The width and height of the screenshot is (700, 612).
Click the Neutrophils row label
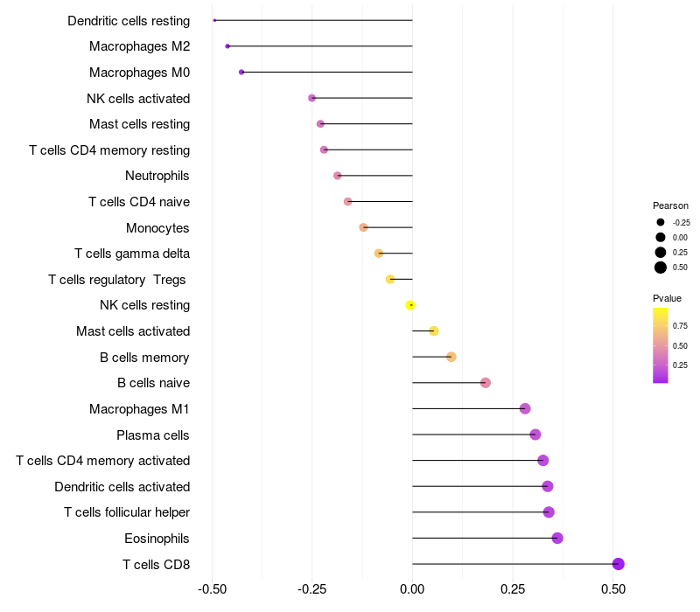(x=157, y=176)
